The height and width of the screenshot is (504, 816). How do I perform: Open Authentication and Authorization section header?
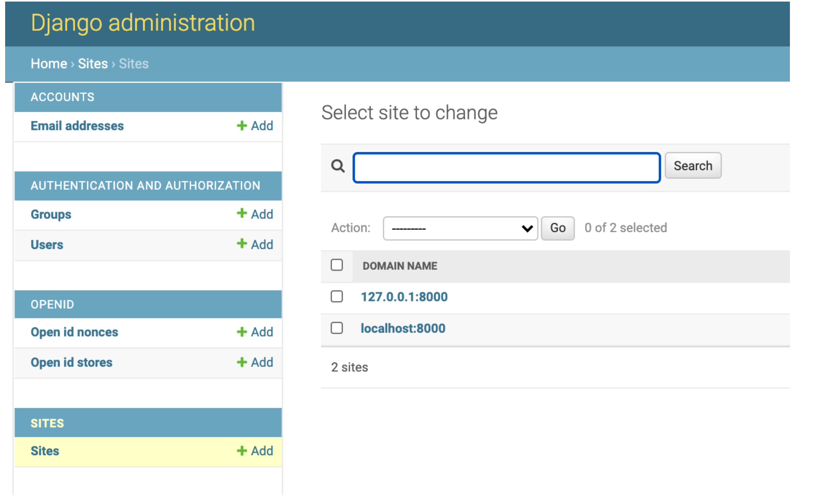(145, 185)
